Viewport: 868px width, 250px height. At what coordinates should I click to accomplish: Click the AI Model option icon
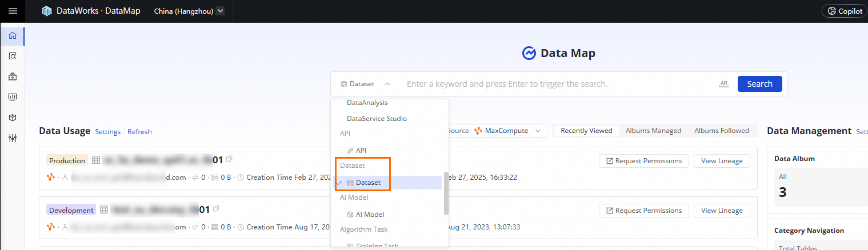(350, 215)
